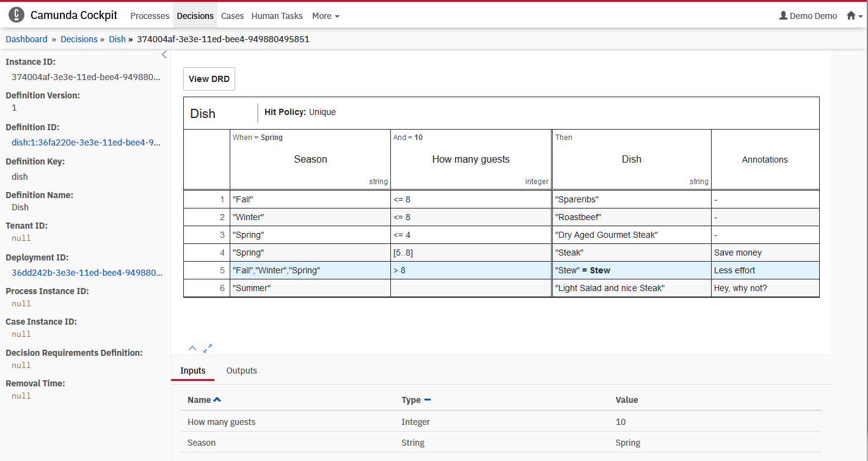
Task: Switch to the Outputs tab
Action: pyautogui.click(x=241, y=371)
